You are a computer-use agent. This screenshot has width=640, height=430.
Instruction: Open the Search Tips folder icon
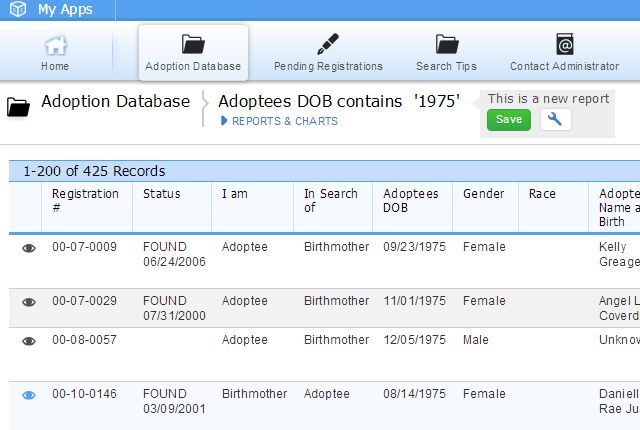[446, 45]
